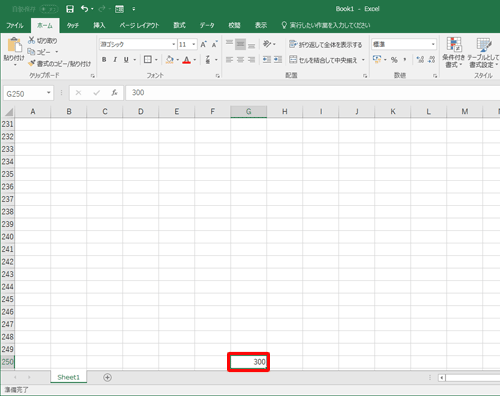This screenshot has width=500, height=396.
Task: Open the underline style arrow
Action: click(135, 60)
